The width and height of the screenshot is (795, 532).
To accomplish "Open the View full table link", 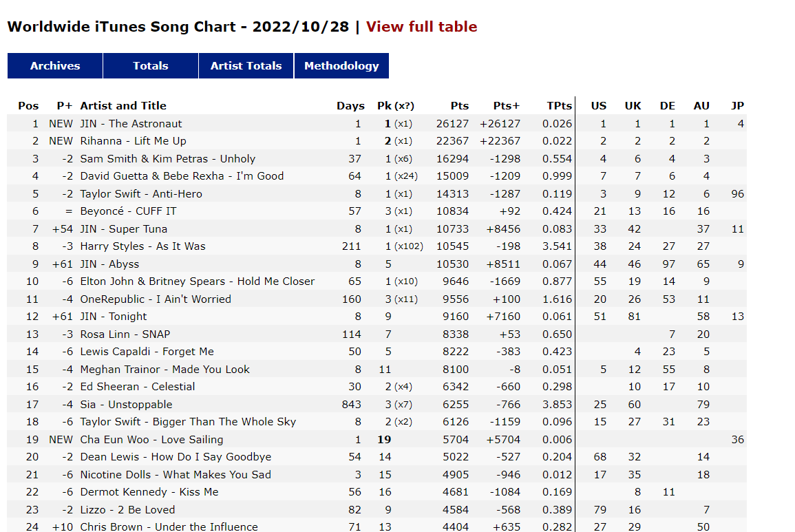I will pos(421,26).
